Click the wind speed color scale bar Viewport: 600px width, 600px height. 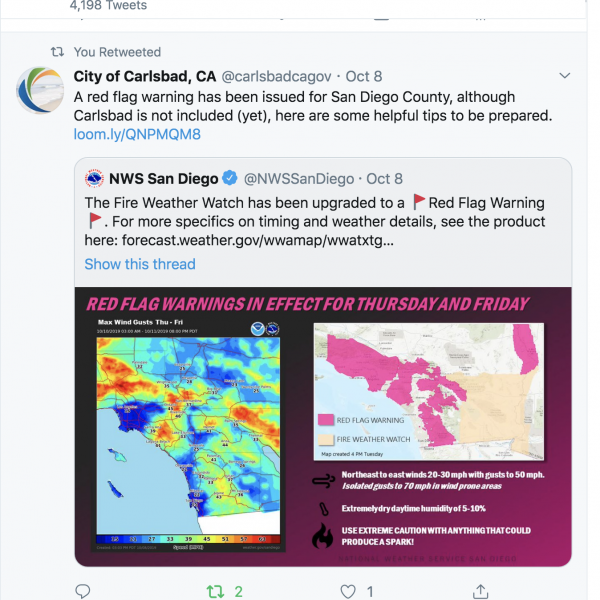(x=188, y=539)
